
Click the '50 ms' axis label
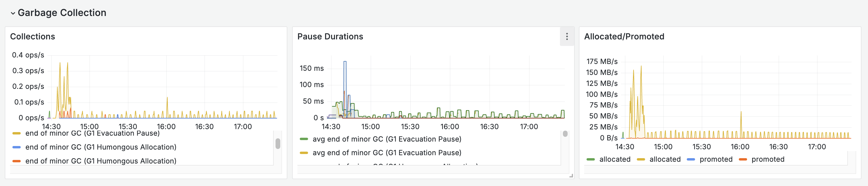(x=313, y=101)
